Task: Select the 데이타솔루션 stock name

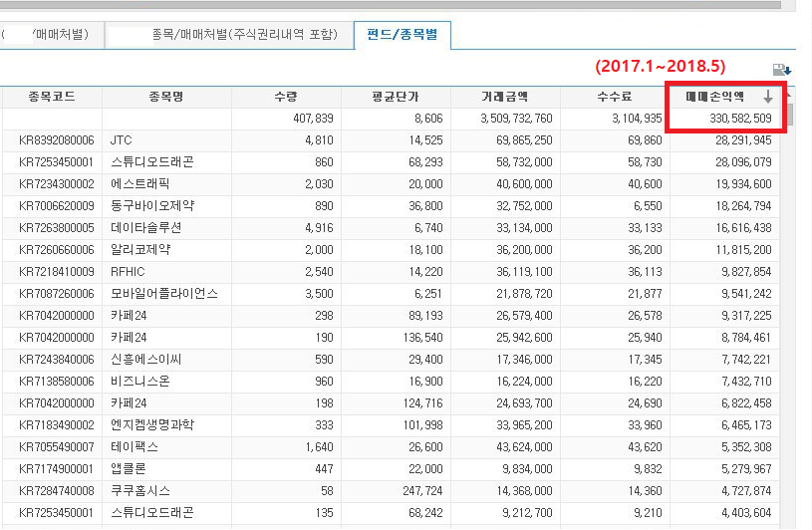Action: [x=146, y=228]
